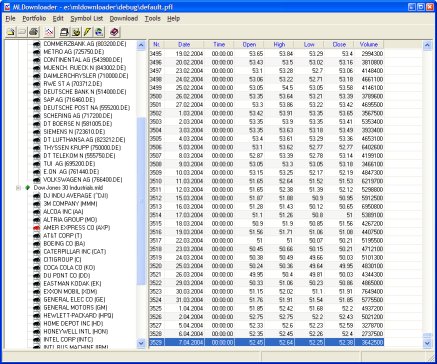Click the icon beside 3M COMPANY (MMM)
The image size is (437, 364).
[x=37, y=204]
